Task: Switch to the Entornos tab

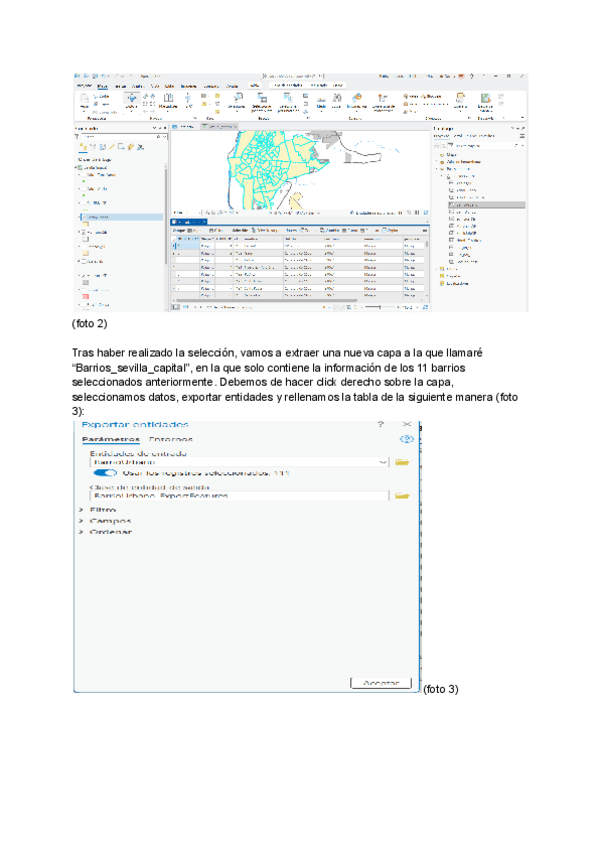Action: tap(171, 439)
